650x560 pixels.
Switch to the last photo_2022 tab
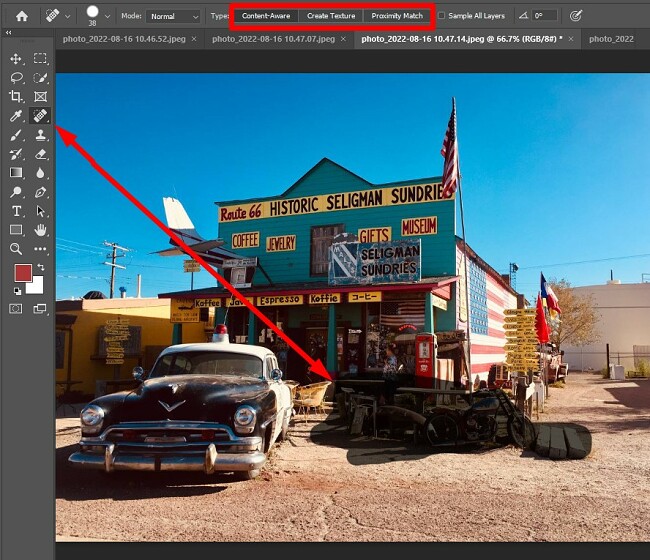coord(611,39)
